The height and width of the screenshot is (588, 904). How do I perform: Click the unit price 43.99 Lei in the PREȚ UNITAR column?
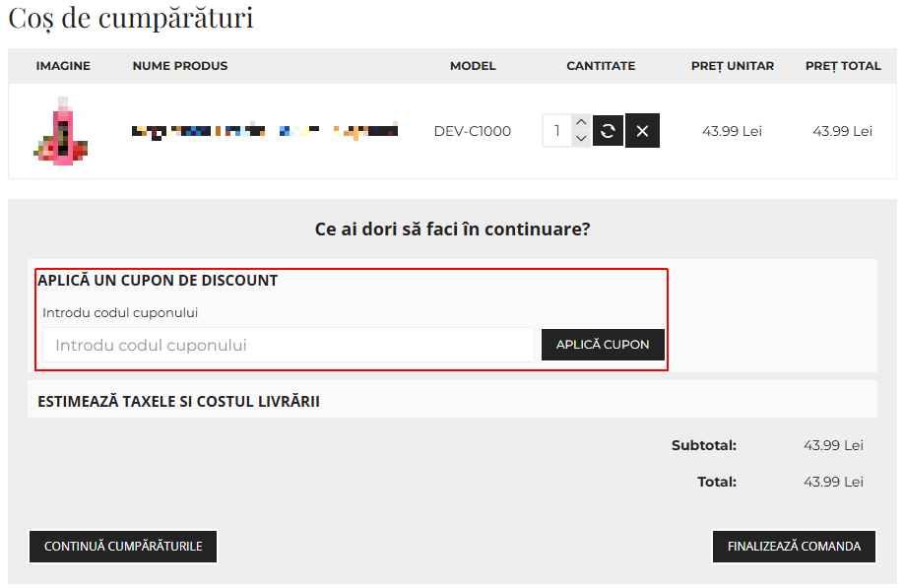point(733,131)
